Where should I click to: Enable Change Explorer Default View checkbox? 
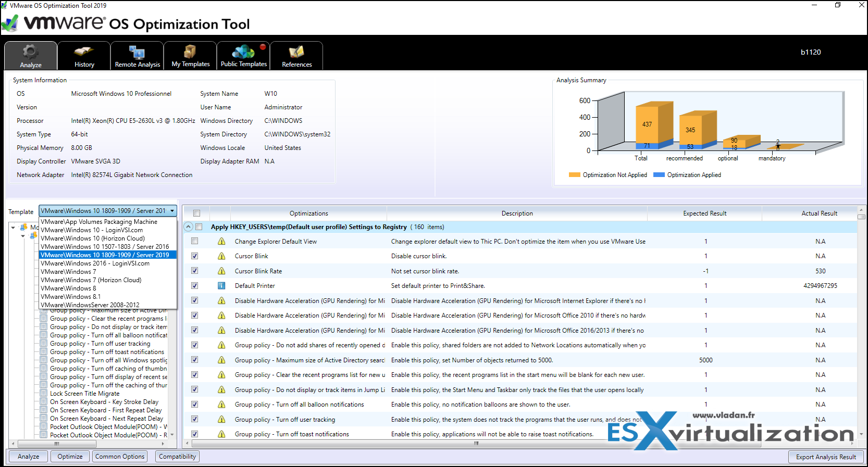[194, 241]
